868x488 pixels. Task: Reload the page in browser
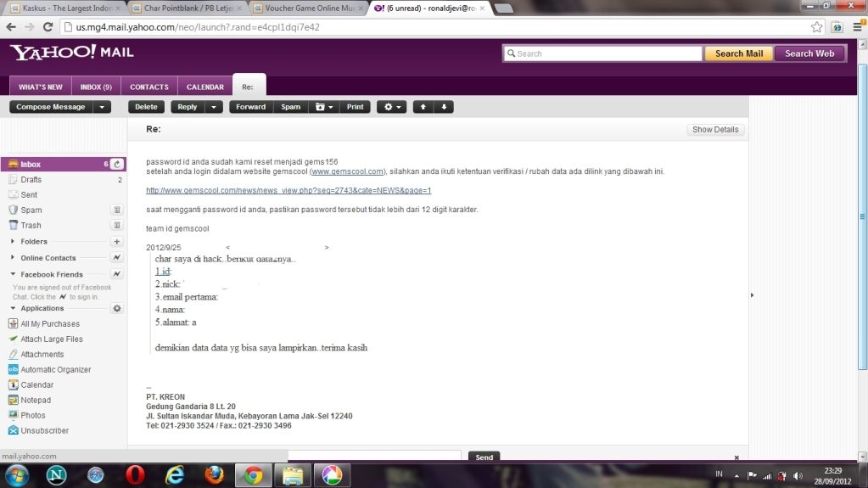point(48,26)
